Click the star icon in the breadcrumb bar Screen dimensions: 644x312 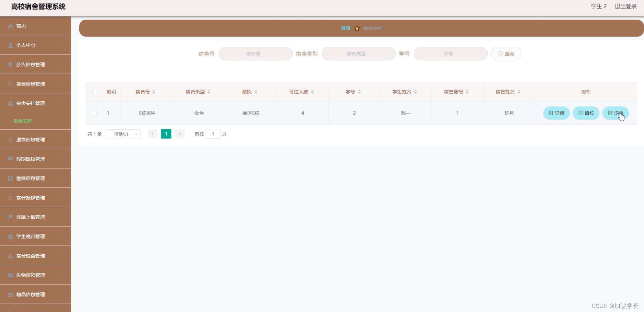coord(357,28)
